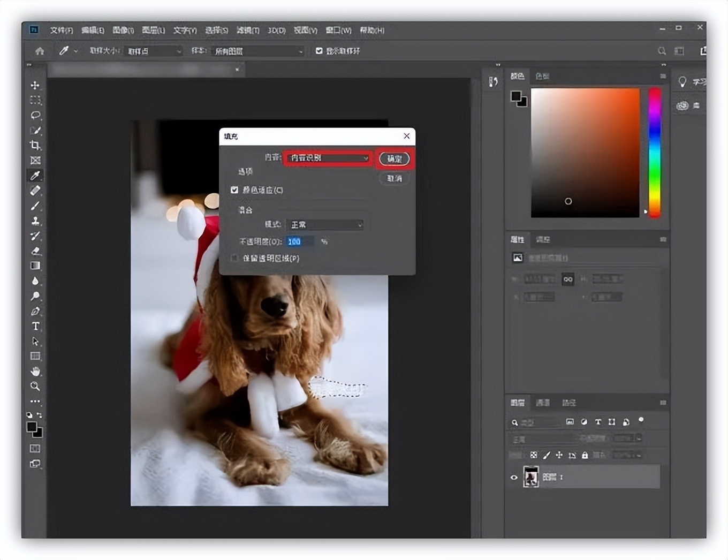Image resolution: width=728 pixels, height=560 pixels.
Task: Select the Type tool
Action: click(x=35, y=326)
